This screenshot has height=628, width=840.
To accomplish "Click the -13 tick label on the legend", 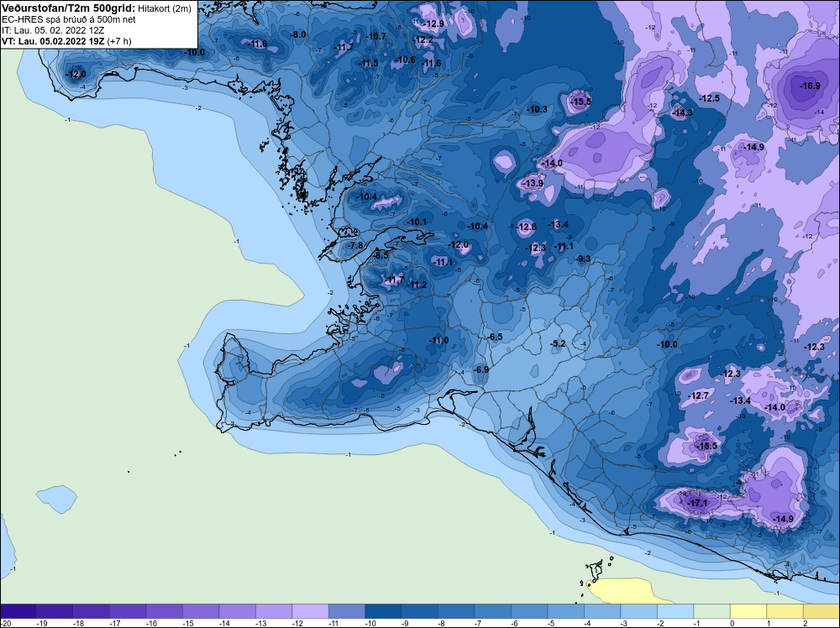I will (x=260, y=623).
